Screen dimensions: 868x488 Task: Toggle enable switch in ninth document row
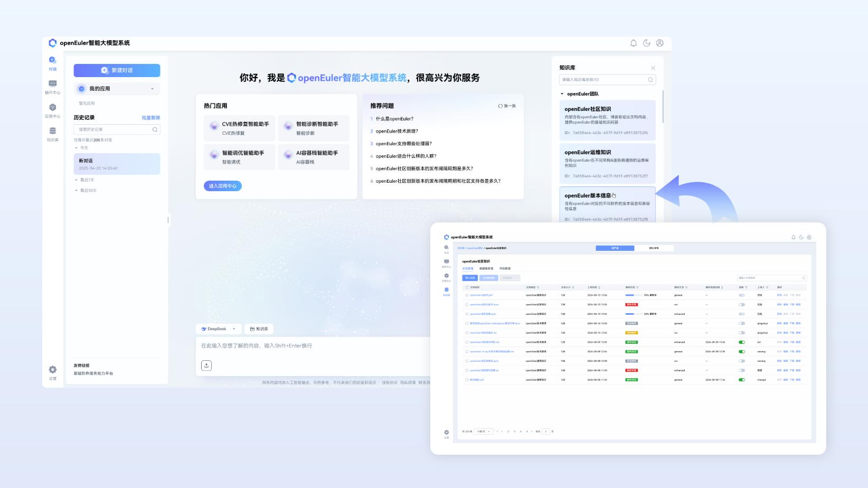click(742, 370)
